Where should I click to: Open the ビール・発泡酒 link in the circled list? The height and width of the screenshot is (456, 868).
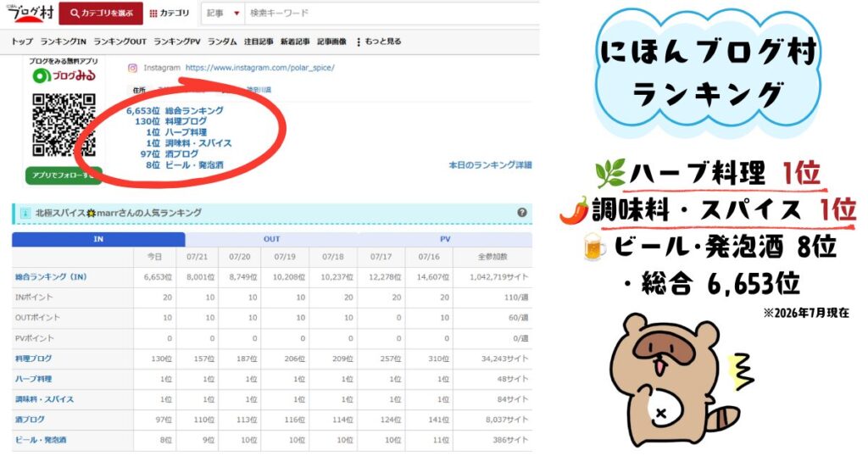(194, 165)
